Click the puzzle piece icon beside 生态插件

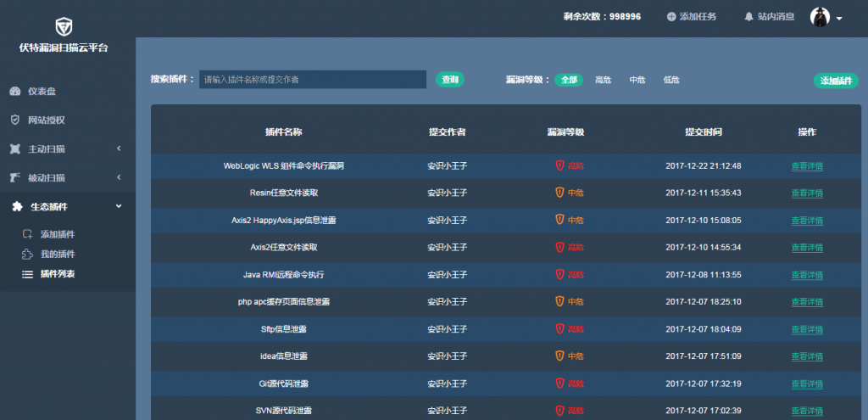17,207
